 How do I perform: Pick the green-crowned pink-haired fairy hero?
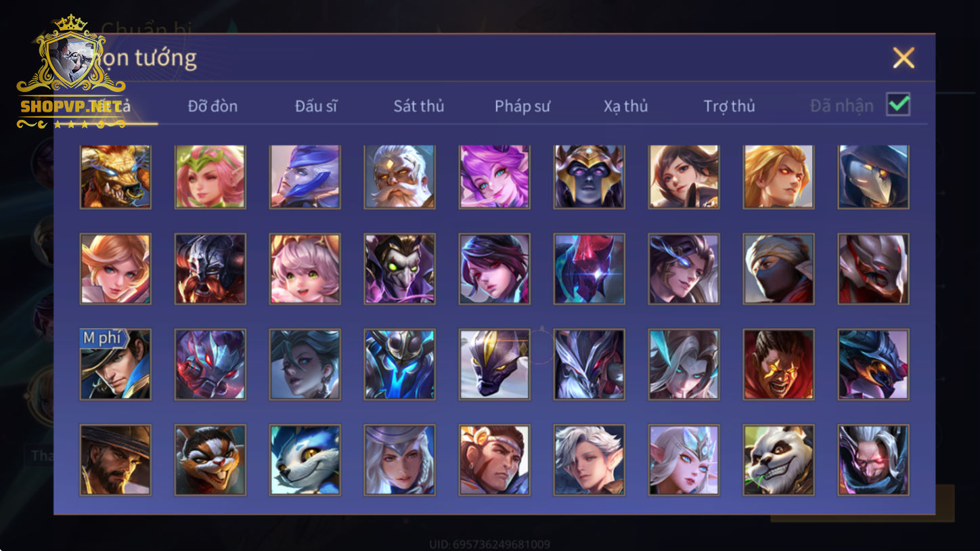(210, 177)
